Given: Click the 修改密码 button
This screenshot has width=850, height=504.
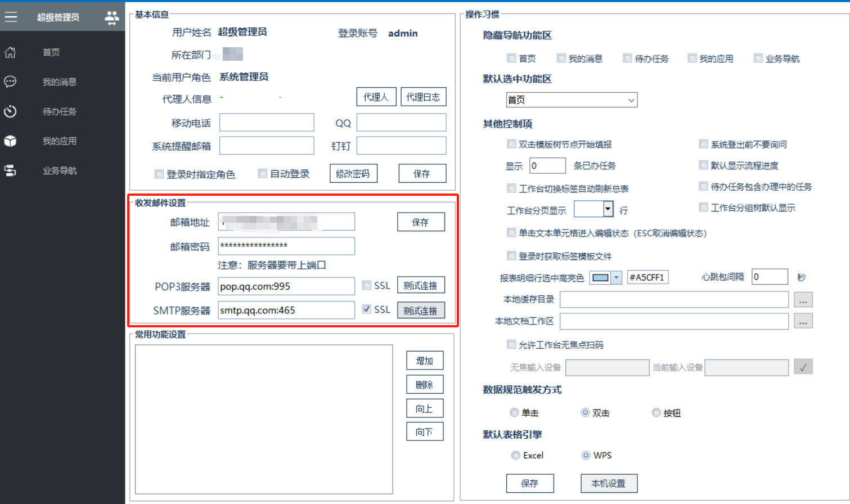Looking at the screenshot, I should pyautogui.click(x=353, y=174).
